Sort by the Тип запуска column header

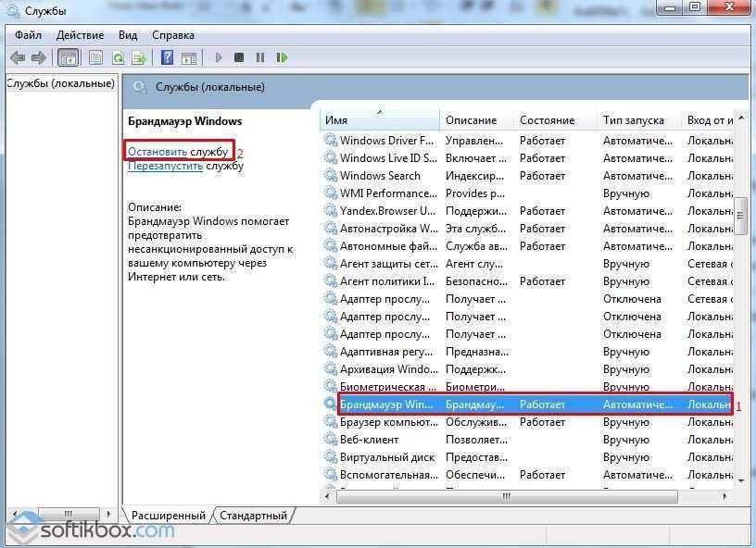click(633, 120)
